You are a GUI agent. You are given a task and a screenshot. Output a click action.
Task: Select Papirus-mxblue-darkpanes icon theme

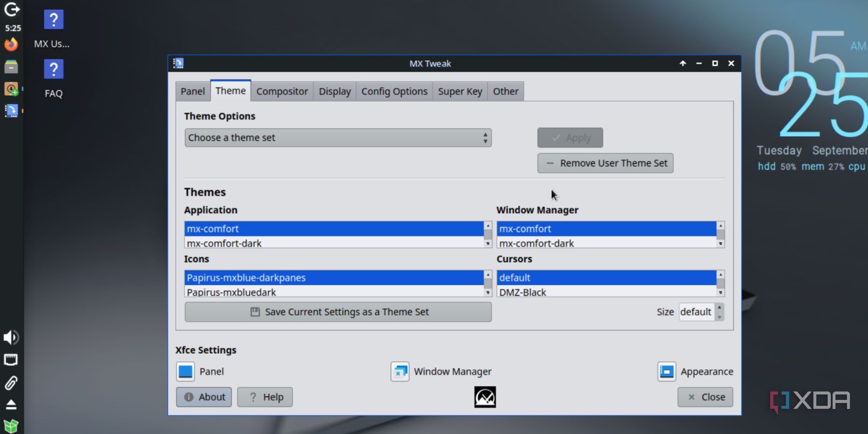coord(334,278)
